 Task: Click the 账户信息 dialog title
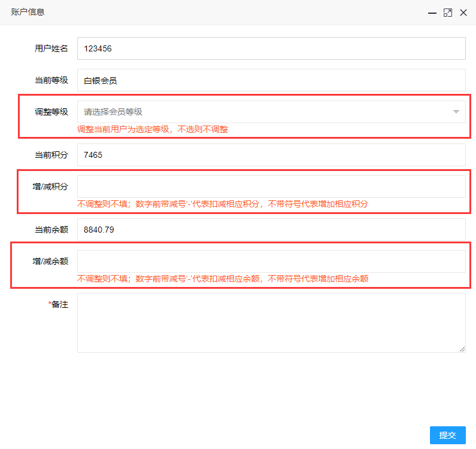(x=28, y=12)
